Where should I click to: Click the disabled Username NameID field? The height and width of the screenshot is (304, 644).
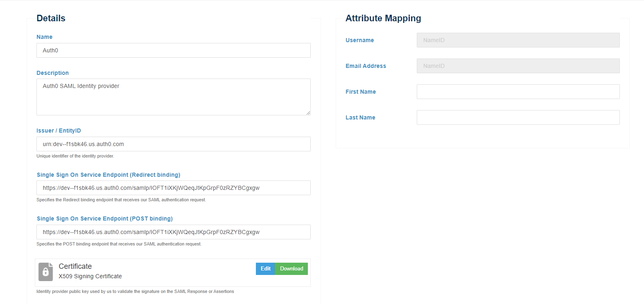point(518,40)
